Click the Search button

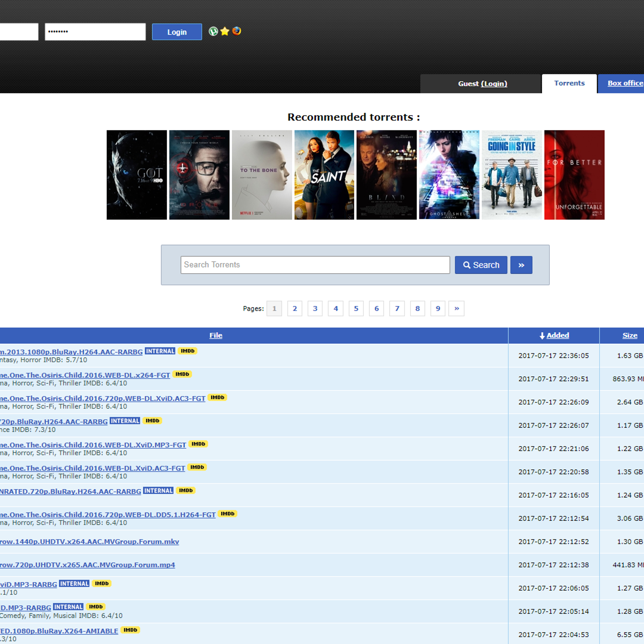point(481,265)
